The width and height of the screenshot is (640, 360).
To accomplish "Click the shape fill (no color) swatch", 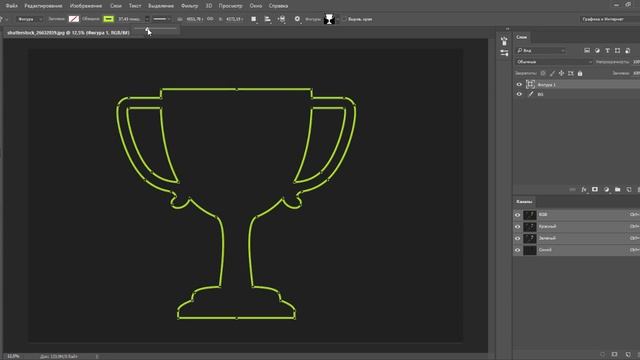I will tap(73, 19).
